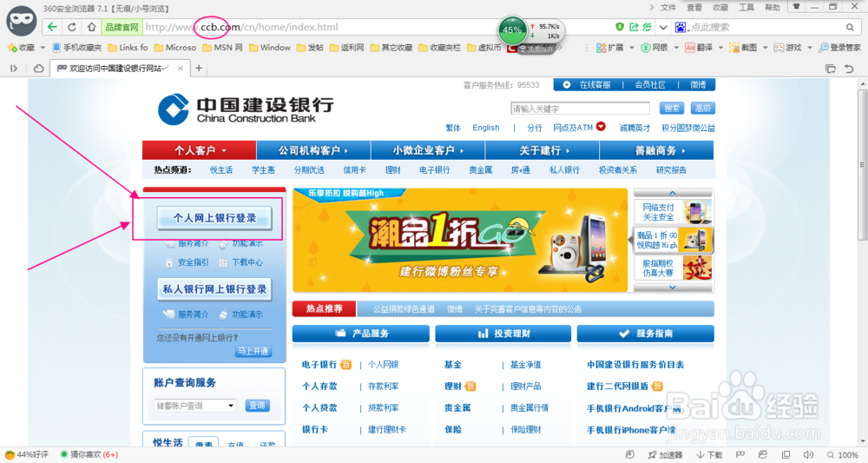This screenshot has width=868, height=463.
Task: Select the 小微企业客户 navigation tab
Action: click(428, 150)
